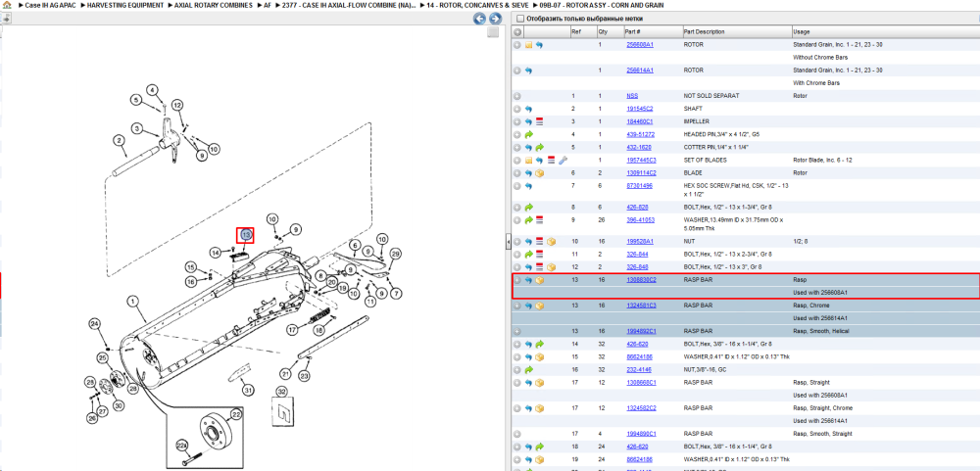Click the box icon in the NUT 199528A1 row
The width and height of the screenshot is (980, 471).
551,241
